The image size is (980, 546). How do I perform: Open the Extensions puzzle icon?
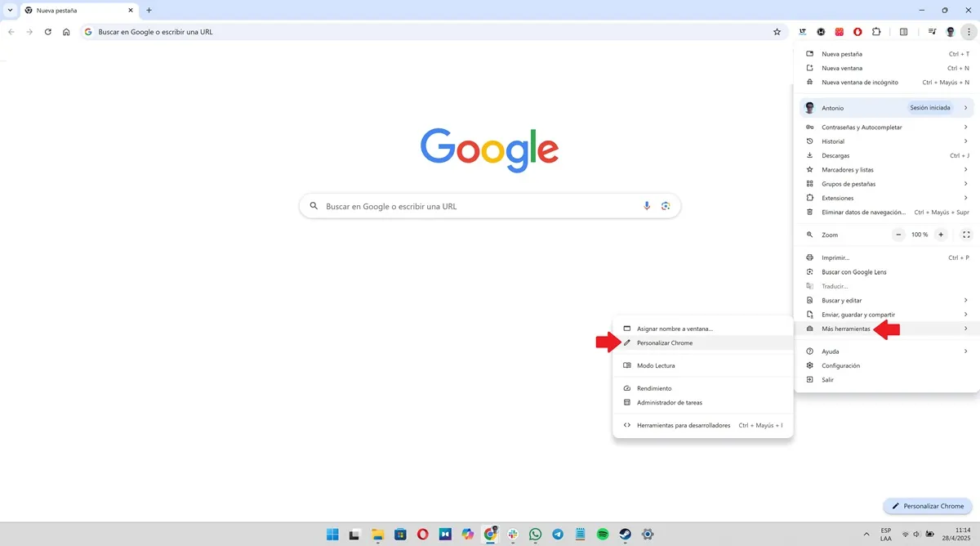tap(876, 32)
